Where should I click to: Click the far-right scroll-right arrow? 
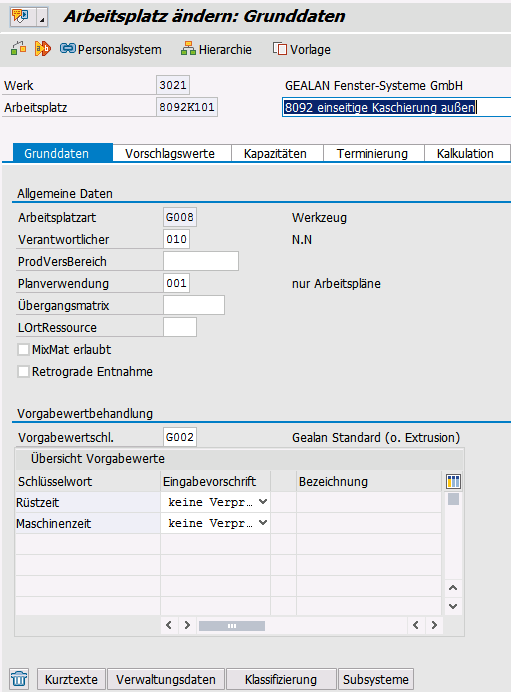click(434, 625)
